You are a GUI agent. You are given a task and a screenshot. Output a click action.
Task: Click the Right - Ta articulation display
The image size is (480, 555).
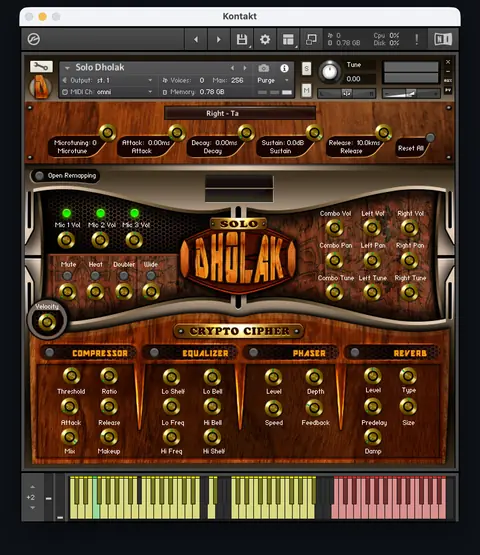(x=240, y=113)
